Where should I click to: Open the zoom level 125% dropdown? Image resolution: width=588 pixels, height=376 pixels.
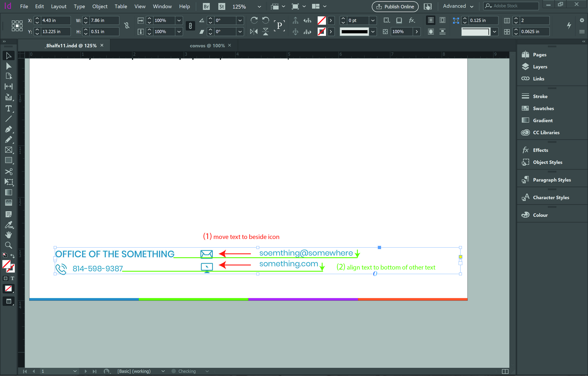point(259,7)
